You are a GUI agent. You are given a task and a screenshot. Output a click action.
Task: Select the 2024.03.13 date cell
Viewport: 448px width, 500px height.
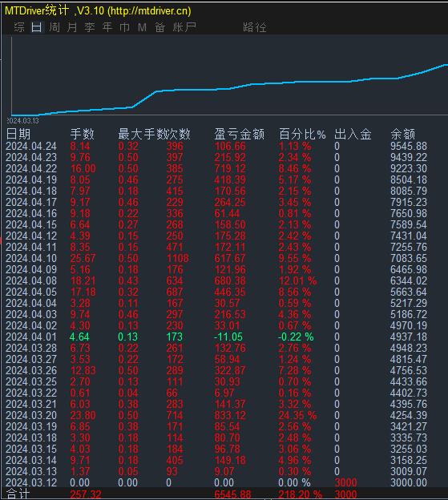click(31, 471)
